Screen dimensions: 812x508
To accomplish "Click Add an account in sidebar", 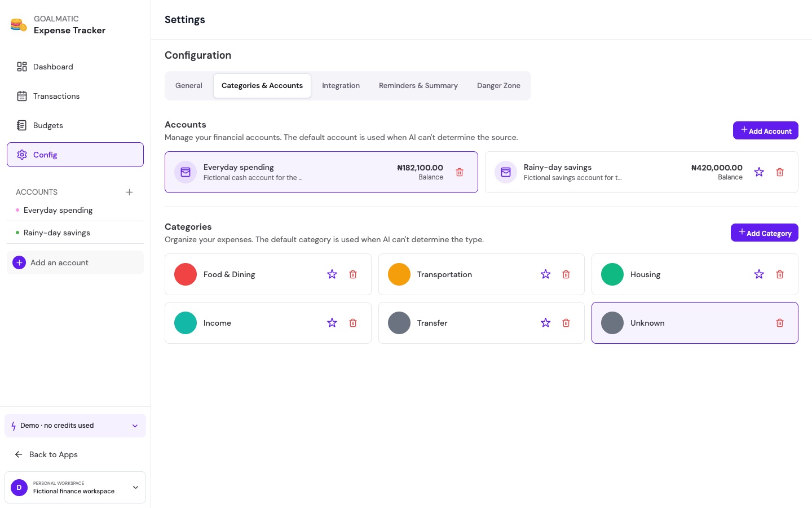I will tap(75, 262).
